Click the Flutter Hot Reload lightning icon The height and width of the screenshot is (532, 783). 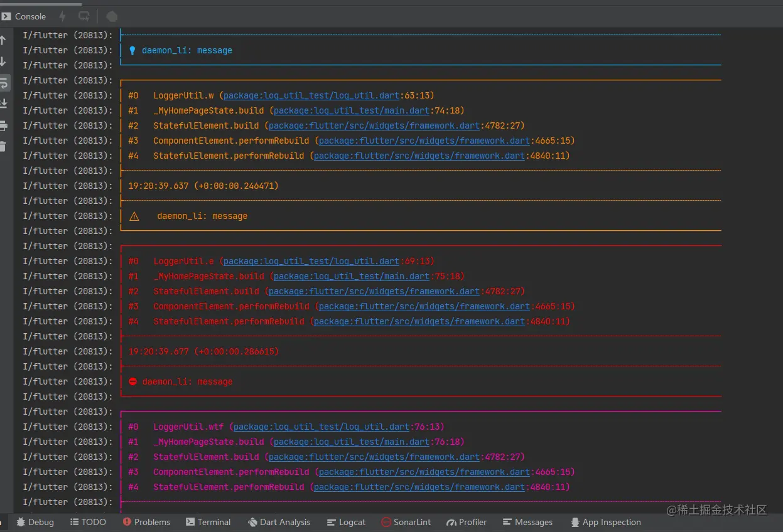(62, 16)
